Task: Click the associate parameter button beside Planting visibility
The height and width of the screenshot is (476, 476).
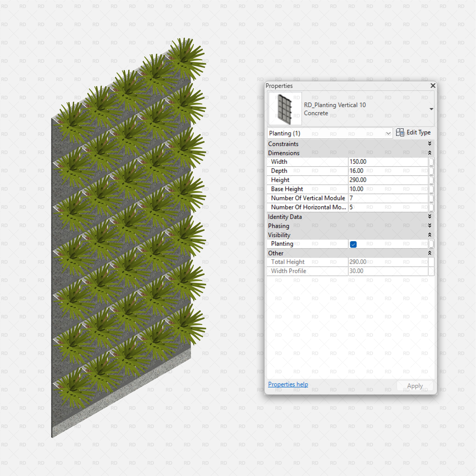Action: (x=431, y=244)
